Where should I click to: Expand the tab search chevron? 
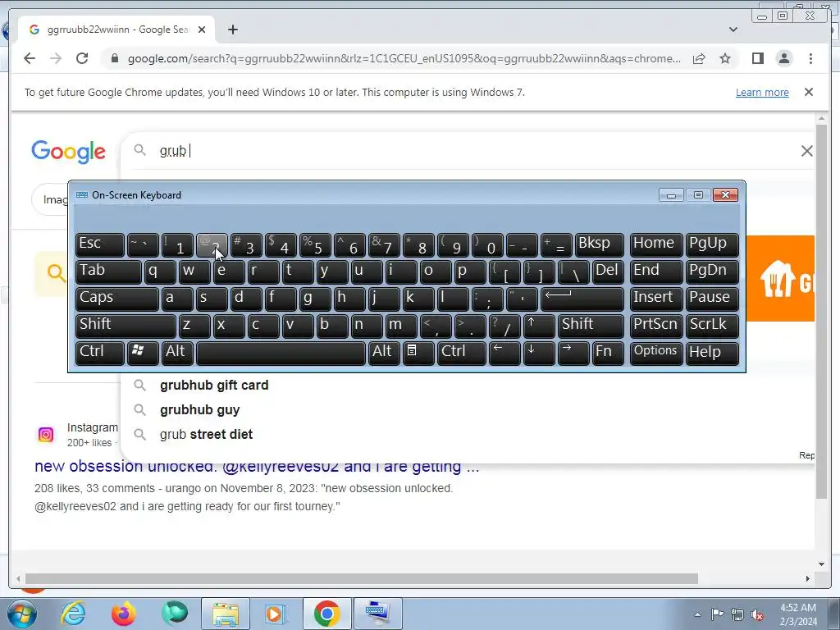point(733,30)
